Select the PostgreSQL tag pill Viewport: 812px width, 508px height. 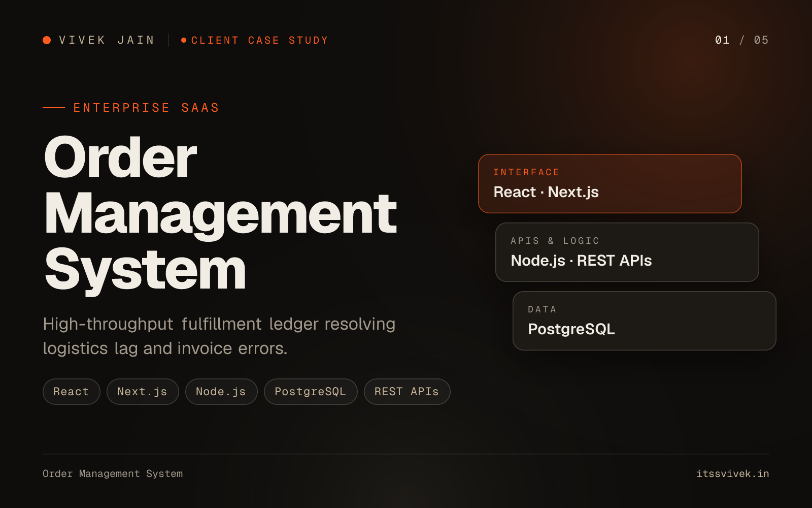click(x=311, y=392)
